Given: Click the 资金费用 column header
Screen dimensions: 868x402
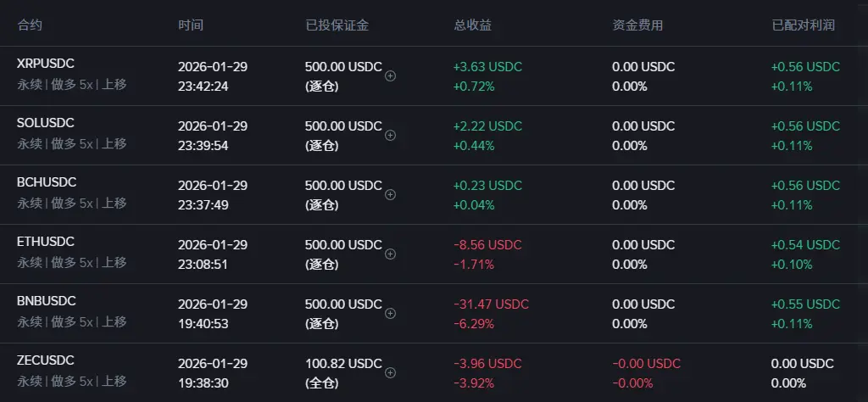Looking at the screenshot, I should coord(637,25).
